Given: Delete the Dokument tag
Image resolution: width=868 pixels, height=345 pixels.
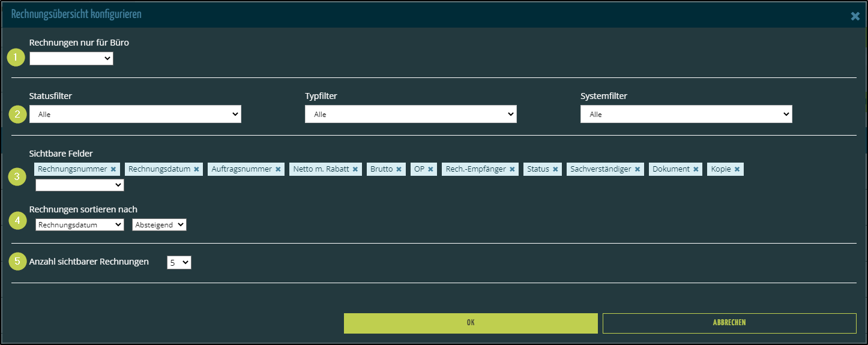Looking at the screenshot, I should 696,169.
